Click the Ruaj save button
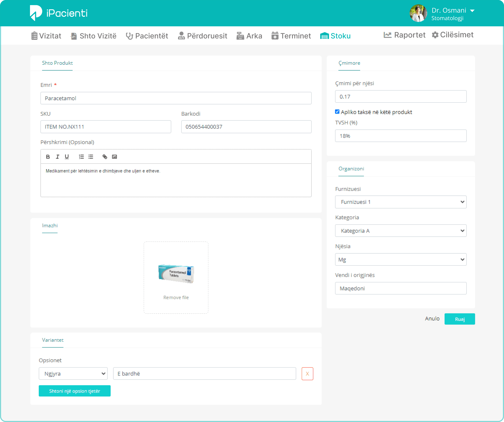Viewport: 504px width, 422px height. [x=459, y=319]
